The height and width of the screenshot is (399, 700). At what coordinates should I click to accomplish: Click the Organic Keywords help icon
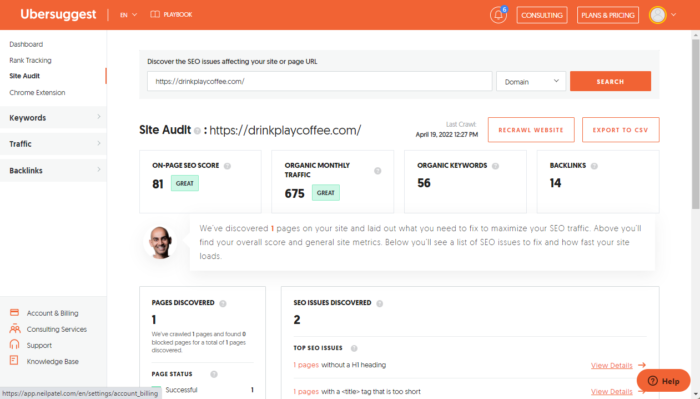(x=495, y=166)
